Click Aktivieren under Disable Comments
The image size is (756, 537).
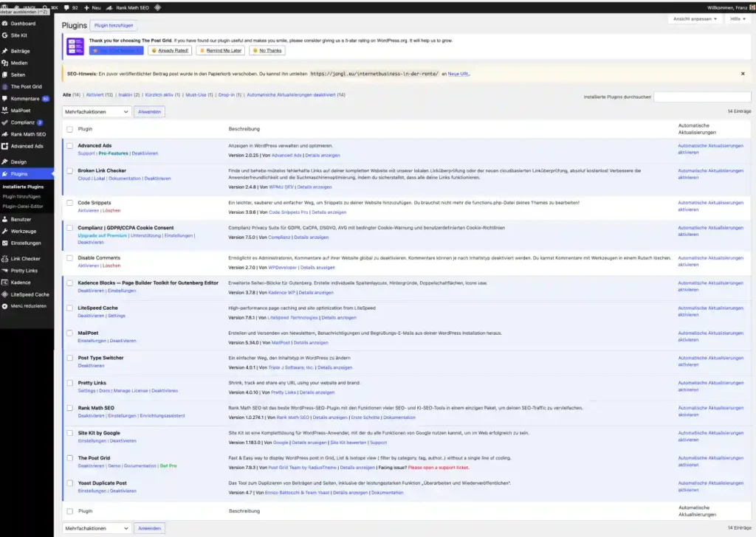point(89,266)
